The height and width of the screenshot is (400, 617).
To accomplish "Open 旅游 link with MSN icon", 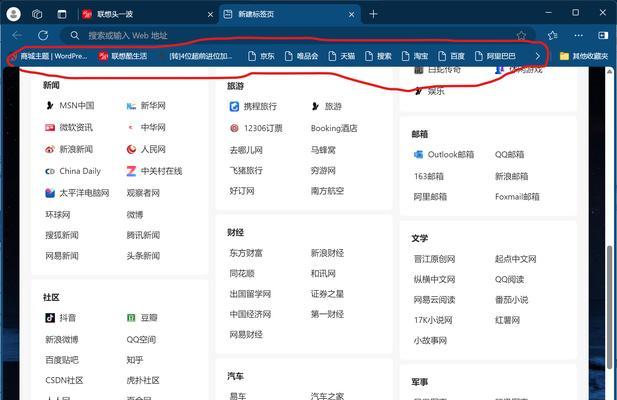I will 327,106.
